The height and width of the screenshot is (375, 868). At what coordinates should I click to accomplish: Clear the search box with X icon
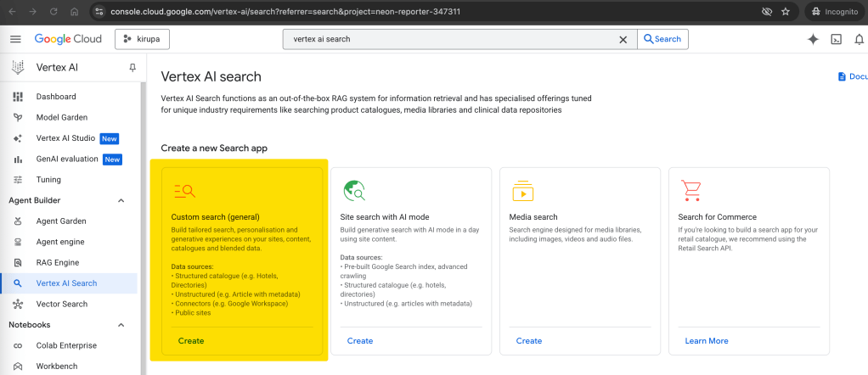coord(623,39)
